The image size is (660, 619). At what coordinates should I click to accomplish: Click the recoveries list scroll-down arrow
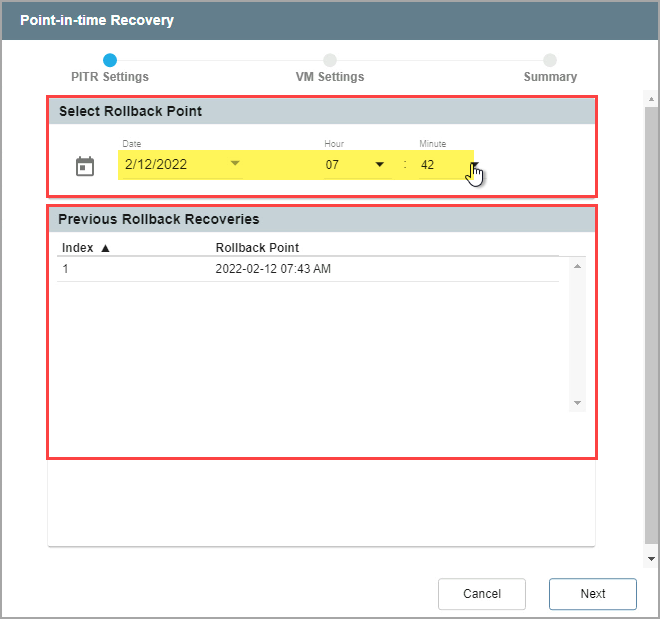(577, 402)
